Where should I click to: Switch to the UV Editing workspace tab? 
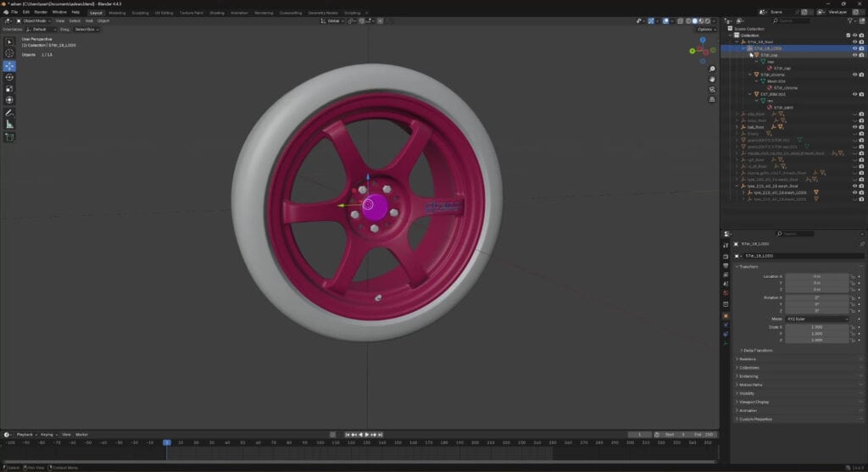coord(164,13)
